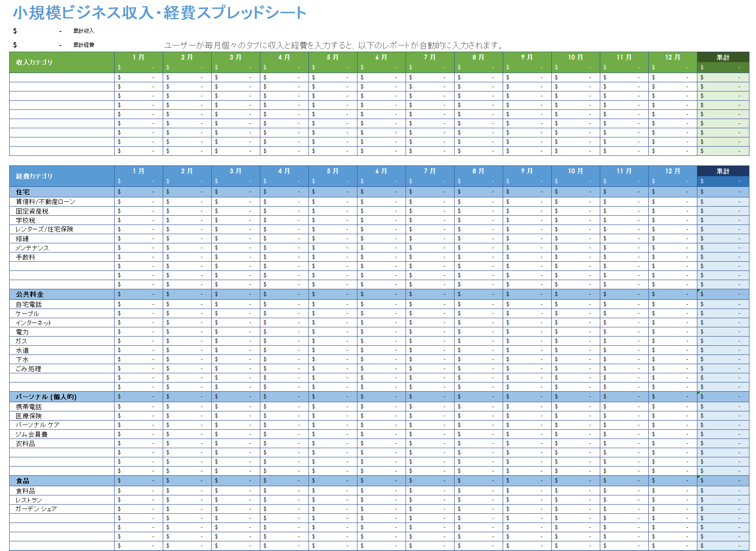Select the ごみ処理 row label
Image resolution: width=756 pixels, height=551 pixels.
point(28,369)
